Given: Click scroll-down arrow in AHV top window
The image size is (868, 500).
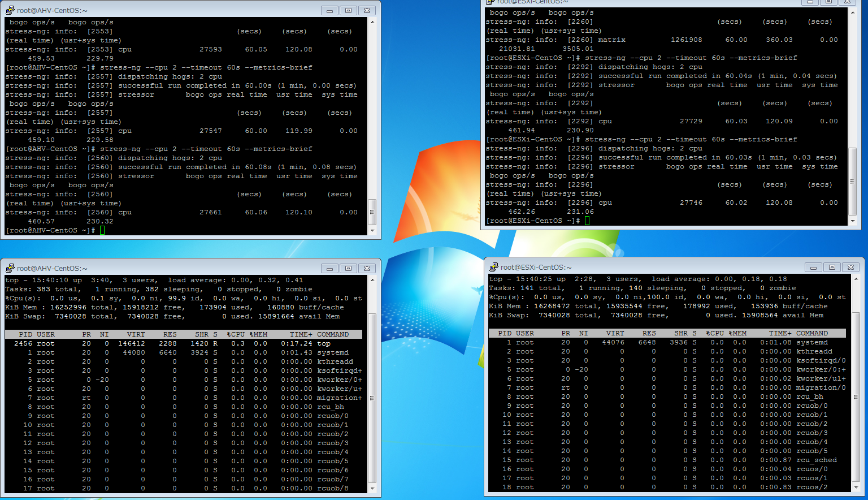Looking at the screenshot, I should click(x=372, y=488).
